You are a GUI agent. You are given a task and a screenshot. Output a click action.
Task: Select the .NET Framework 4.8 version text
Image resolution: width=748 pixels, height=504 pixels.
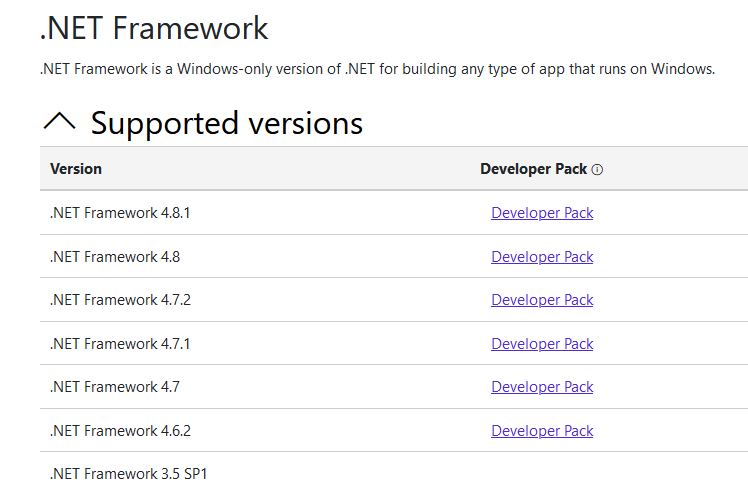coord(115,257)
